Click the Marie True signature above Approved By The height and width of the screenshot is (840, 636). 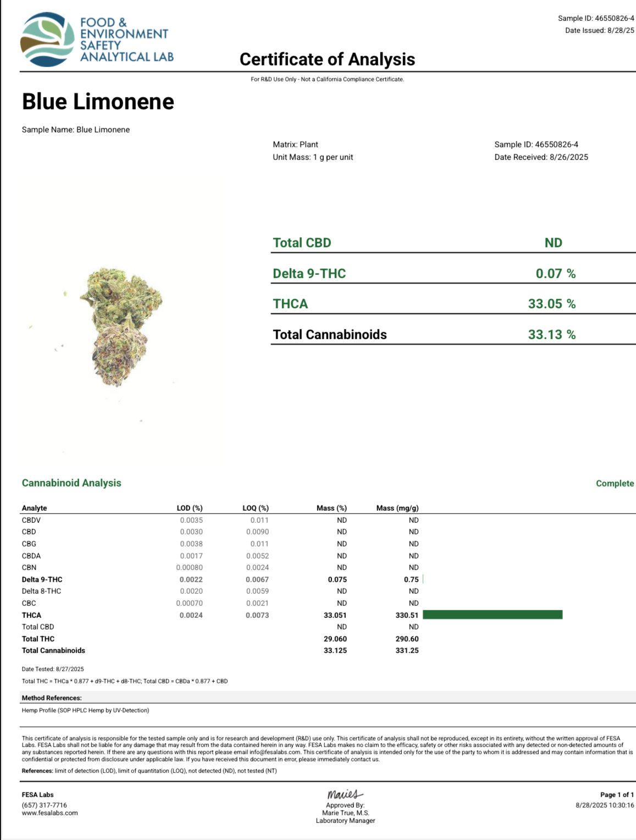click(x=345, y=794)
